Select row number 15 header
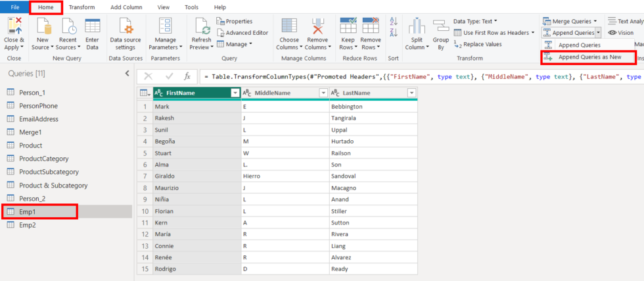 coord(145,269)
